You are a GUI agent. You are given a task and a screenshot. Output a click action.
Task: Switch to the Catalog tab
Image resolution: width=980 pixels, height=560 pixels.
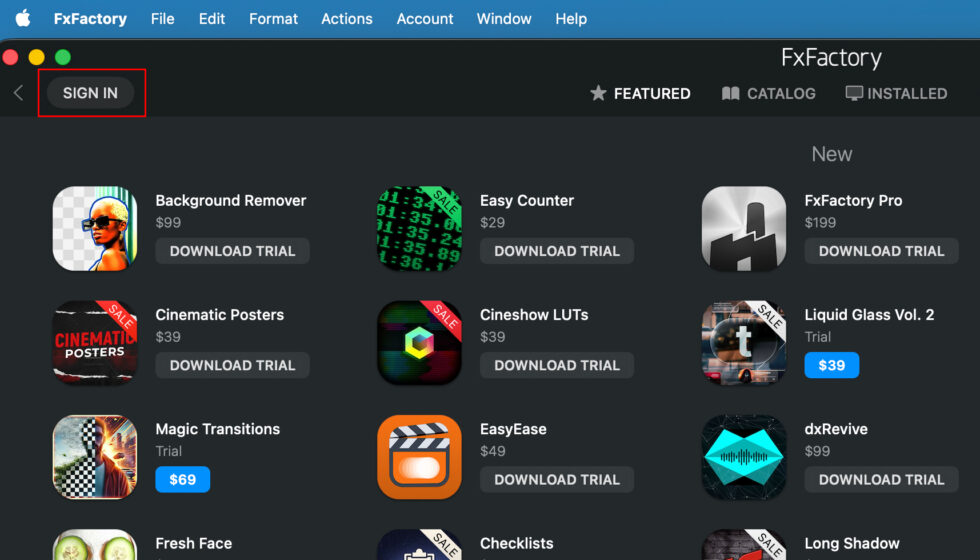click(768, 93)
